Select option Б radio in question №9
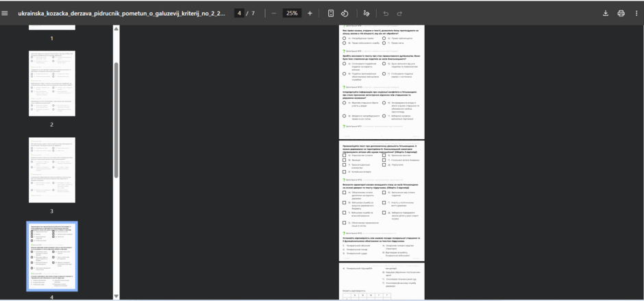This screenshot has width=644, height=301. tap(384, 64)
